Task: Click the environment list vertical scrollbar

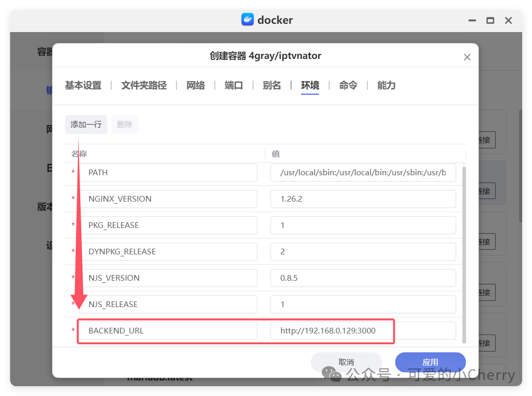Action: click(x=464, y=255)
